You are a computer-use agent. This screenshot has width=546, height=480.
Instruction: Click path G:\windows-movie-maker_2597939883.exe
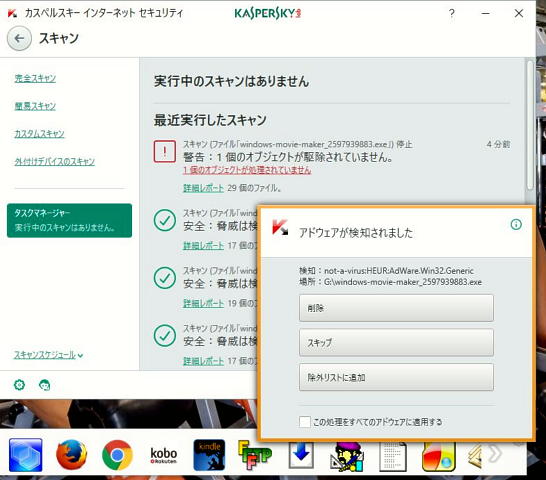(x=403, y=282)
